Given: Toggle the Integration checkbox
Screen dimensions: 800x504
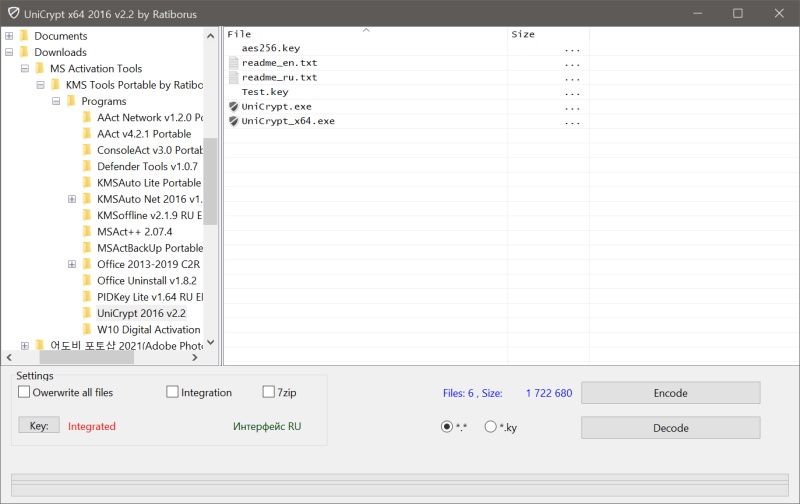Looking at the screenshot, I should tap(172, 392).
